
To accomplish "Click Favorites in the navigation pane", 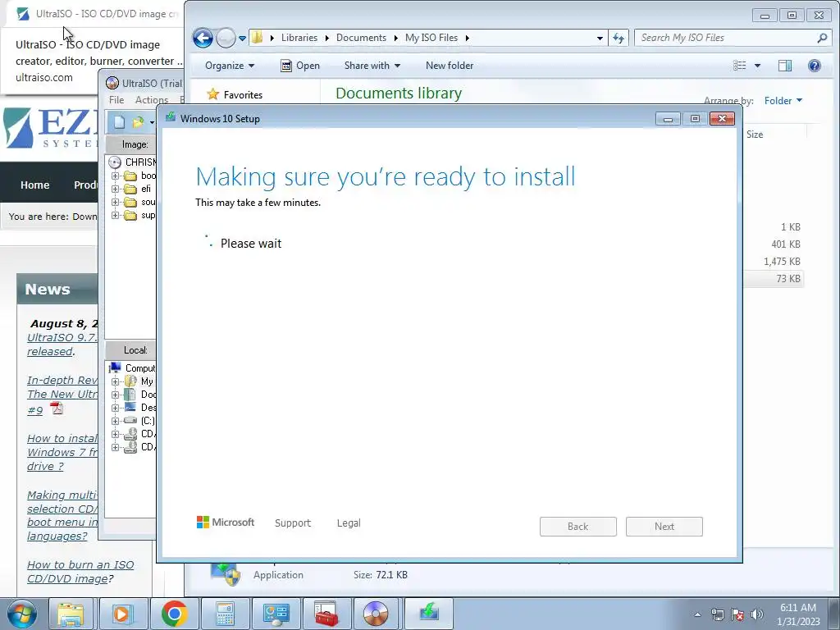I will pos(243,95).
